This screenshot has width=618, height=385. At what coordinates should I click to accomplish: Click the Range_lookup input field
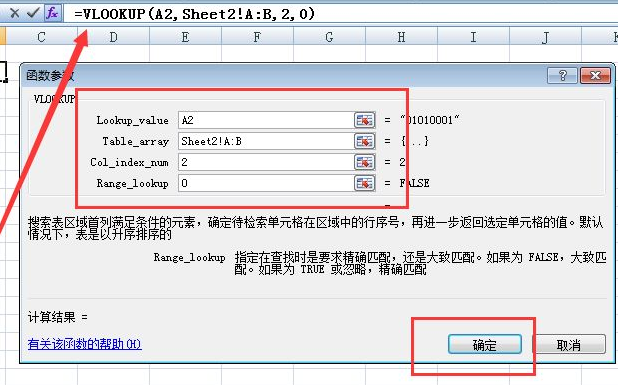point(266,183)
